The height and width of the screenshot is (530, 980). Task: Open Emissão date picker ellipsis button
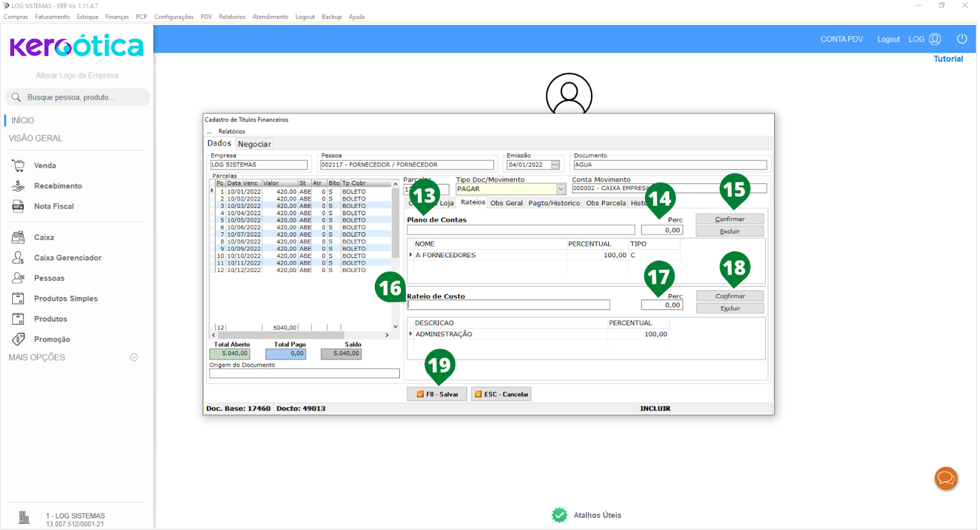tap(555, 165)
